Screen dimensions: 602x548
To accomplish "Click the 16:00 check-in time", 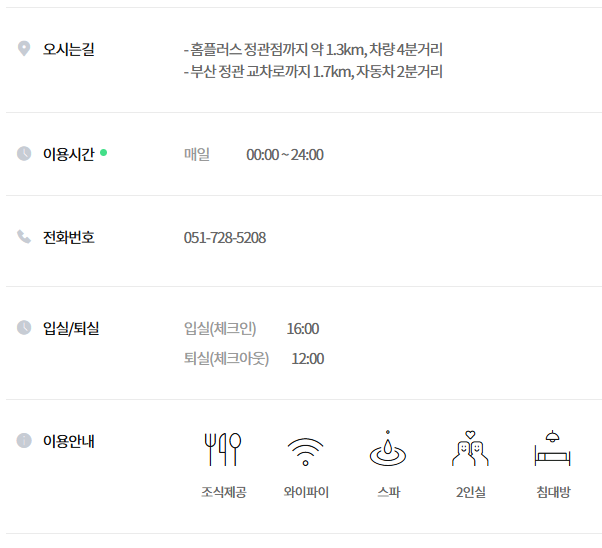I will tap(303, 329).
